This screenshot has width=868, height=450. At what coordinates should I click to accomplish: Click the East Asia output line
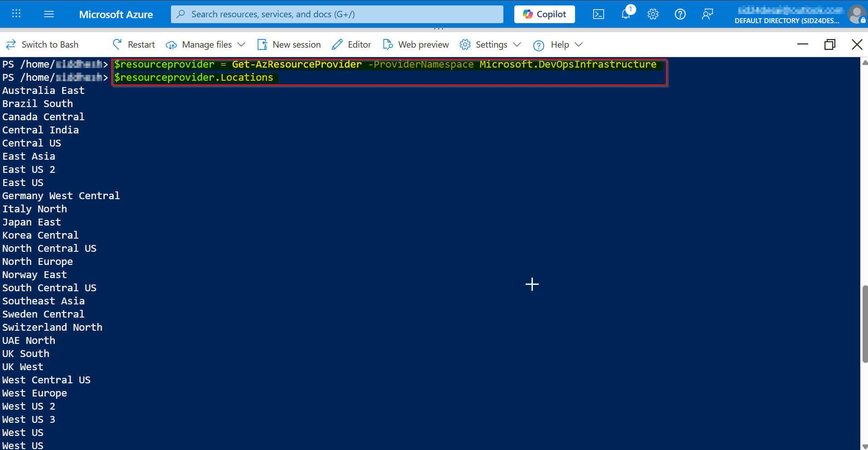click(29, 157)
